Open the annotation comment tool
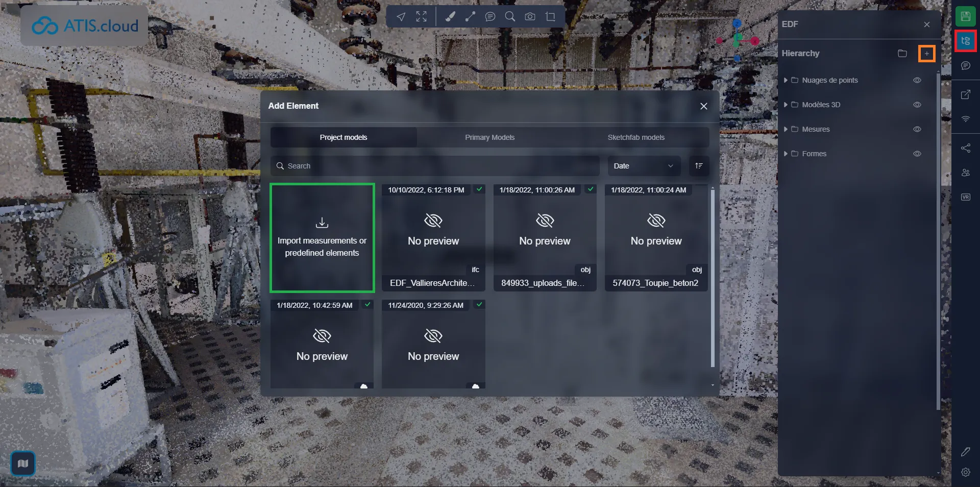Image resolution: width=980 pixels, height=487 pixels. (490, 17)
